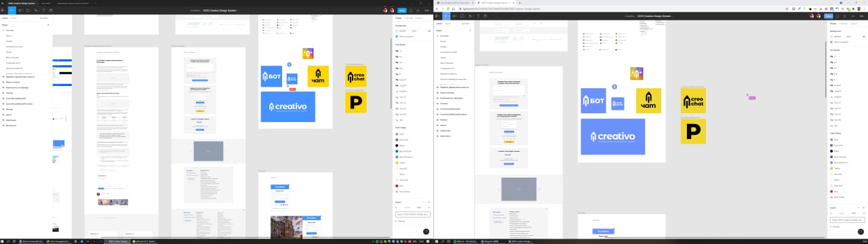Expand the Preview section in left export panel
868x244 pixels.
pos(401,222)
